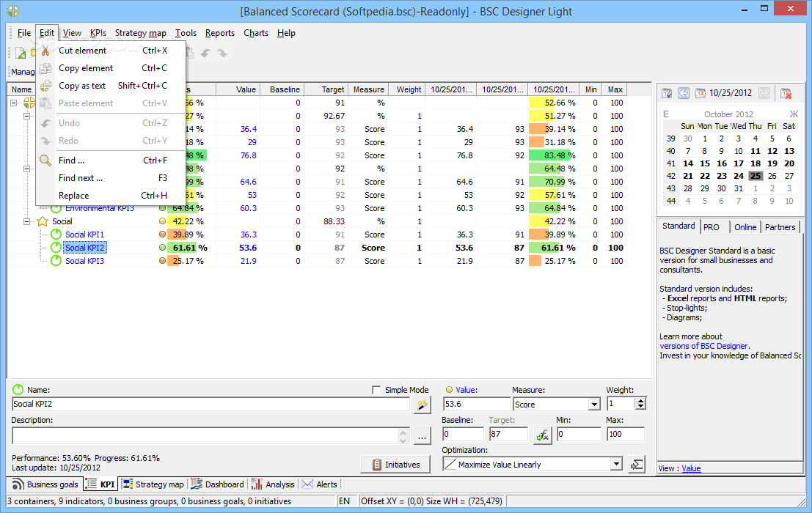
Task: Collapse the root scorecard tree node
Action: [14, 103]
